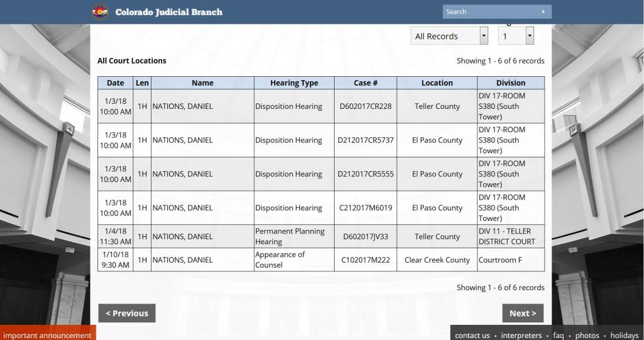Select case number D602017CR228 cell
This screenshot has width=644, height=340.
[365, 106]
